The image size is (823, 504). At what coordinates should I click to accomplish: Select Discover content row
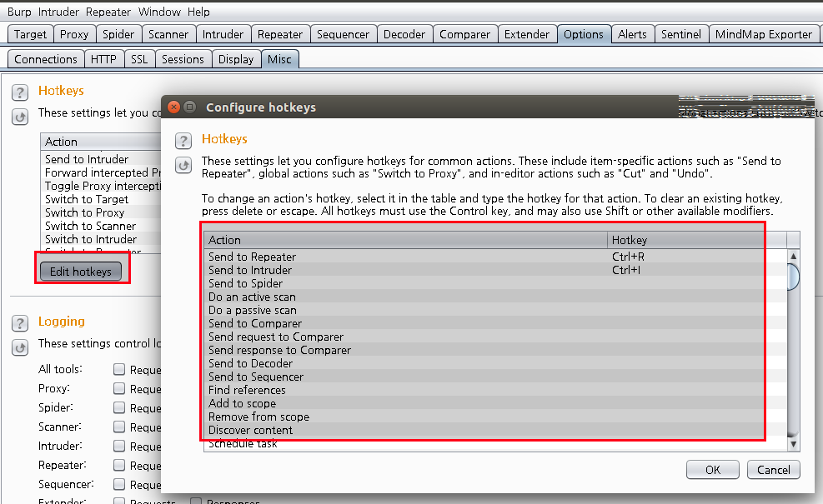pyautogui.click(x=495, y=430)
